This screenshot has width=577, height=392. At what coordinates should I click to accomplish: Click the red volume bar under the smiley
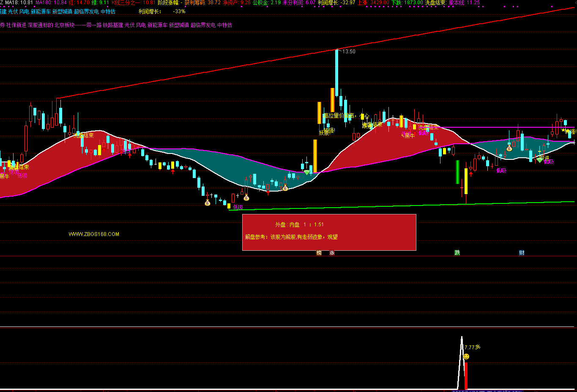click(x=466, y=376)
